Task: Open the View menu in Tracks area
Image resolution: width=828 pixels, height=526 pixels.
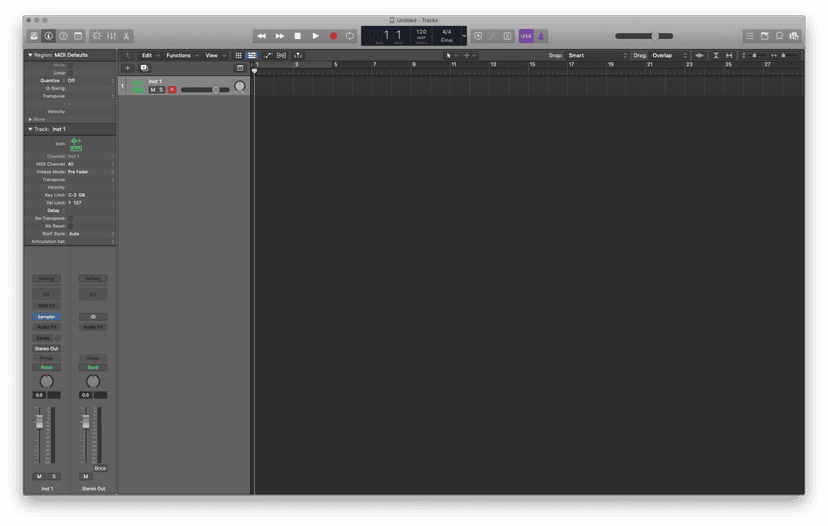Action: tap(215, 55)
